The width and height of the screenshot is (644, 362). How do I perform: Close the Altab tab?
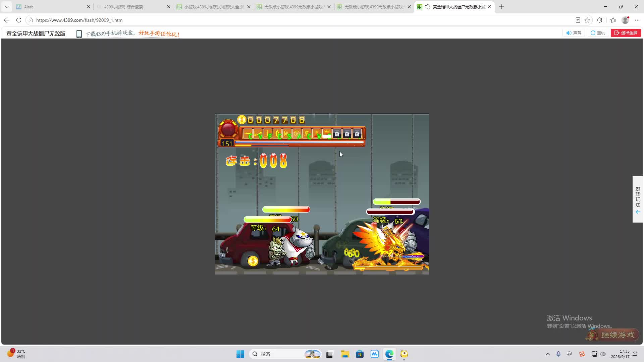[x=89, y=7]
